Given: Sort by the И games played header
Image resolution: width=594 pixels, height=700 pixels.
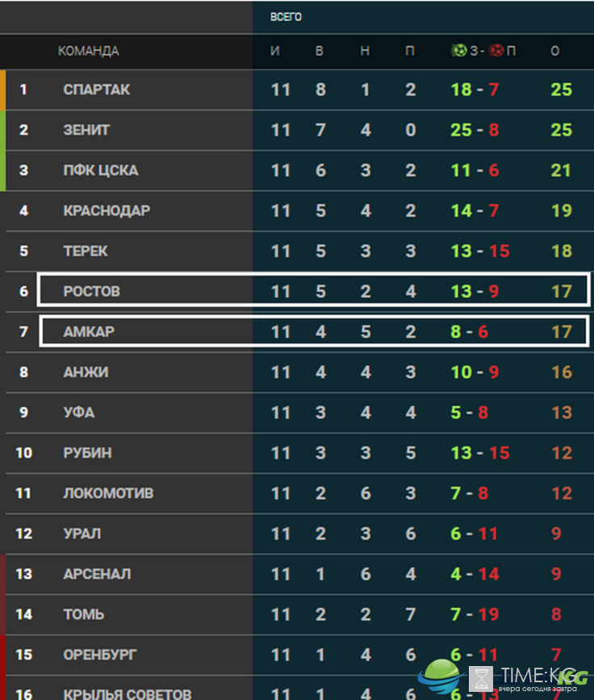Looking at the screenshot, I should 275,51.
